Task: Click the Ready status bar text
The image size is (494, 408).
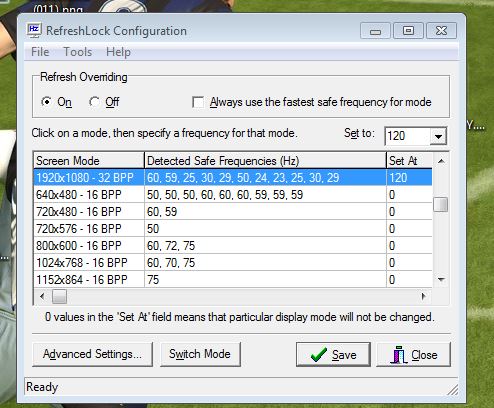Action: [42, 387]
